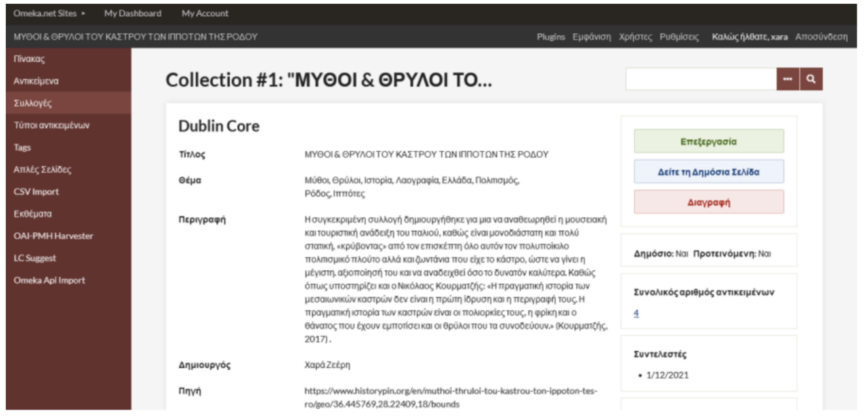Open Αντικείμενα in the sidebar
The image size is (868, 419).
click(36, 81)
